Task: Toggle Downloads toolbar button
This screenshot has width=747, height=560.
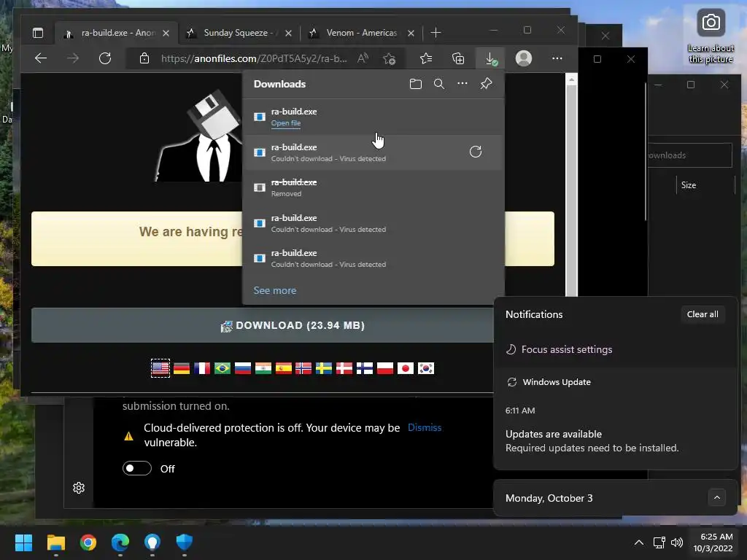Action: pos(490,58)
